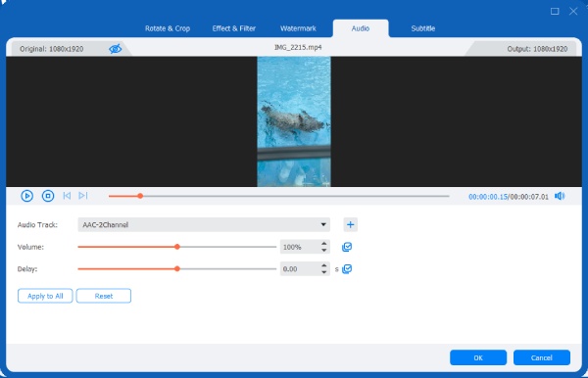The width and height of the screenshot is (588, 378).
Task: Click the video preview thumbnail
Action: [294, 121]
